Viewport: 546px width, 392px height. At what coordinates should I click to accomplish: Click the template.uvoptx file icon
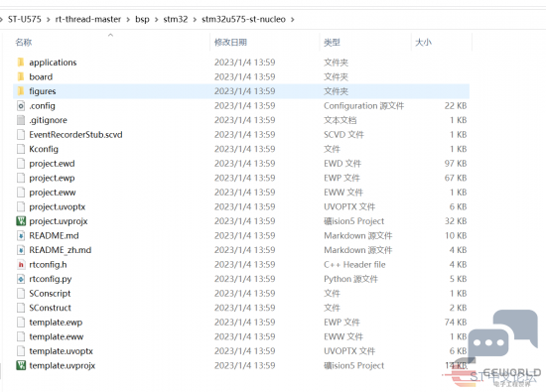click(x=21, y=351)
